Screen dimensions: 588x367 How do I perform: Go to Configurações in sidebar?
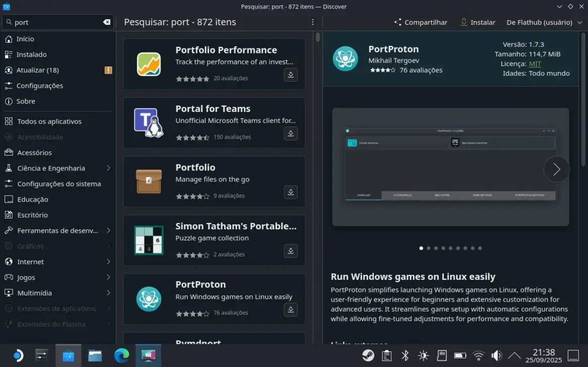(39, 86)
